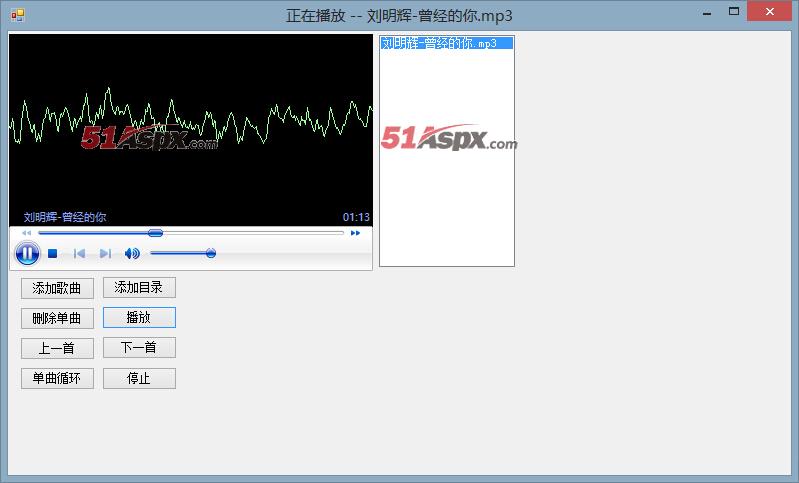Enable single loop with 单曲循环
This screenshot has height=483, width=799.
pyautogui.click(x=57, y=379)
